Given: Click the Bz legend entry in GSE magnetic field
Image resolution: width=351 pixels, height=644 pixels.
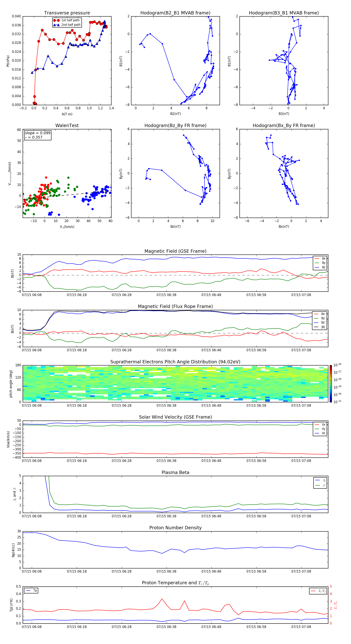Looking at the screenshot, I should click(320, 267).
